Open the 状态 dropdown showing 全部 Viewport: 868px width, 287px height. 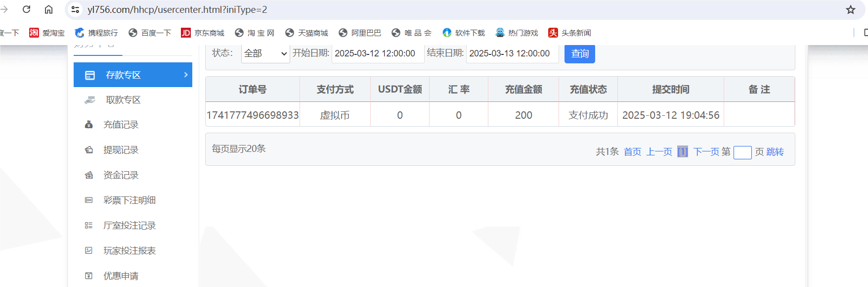tap(265, 53)
